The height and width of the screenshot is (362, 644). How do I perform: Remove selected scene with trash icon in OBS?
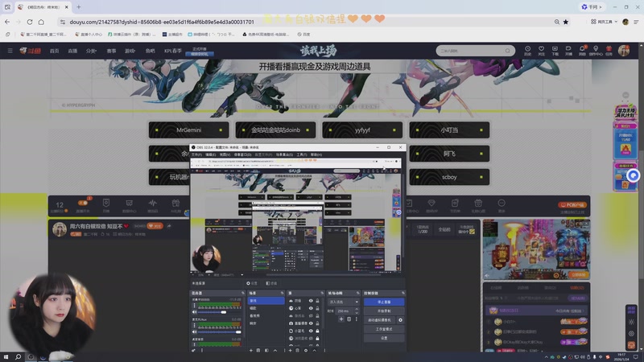258,351
